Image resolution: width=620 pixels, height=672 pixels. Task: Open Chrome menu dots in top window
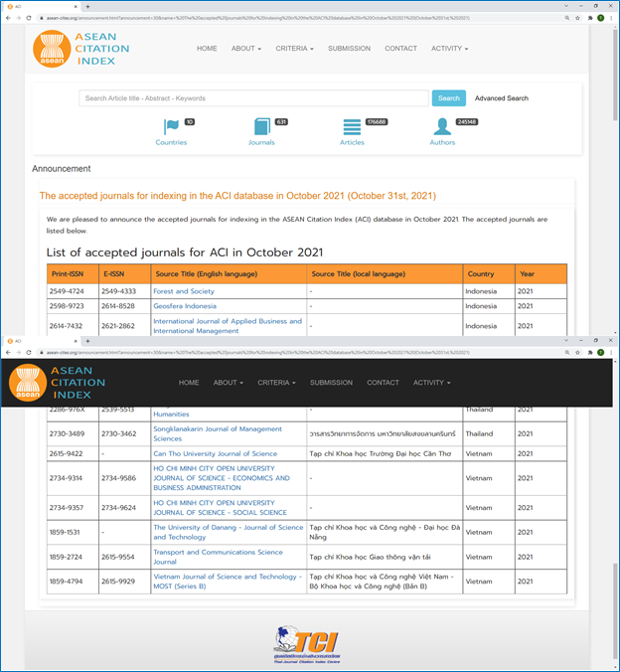pyautogui.click(x=611, y=18)
